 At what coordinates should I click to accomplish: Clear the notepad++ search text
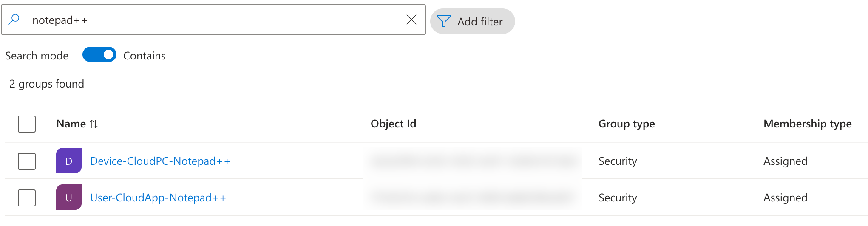[x=411, y=20]
